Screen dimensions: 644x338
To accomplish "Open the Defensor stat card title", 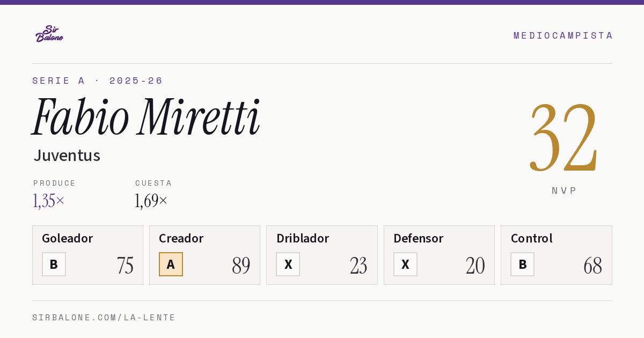I will coord(419,238).
